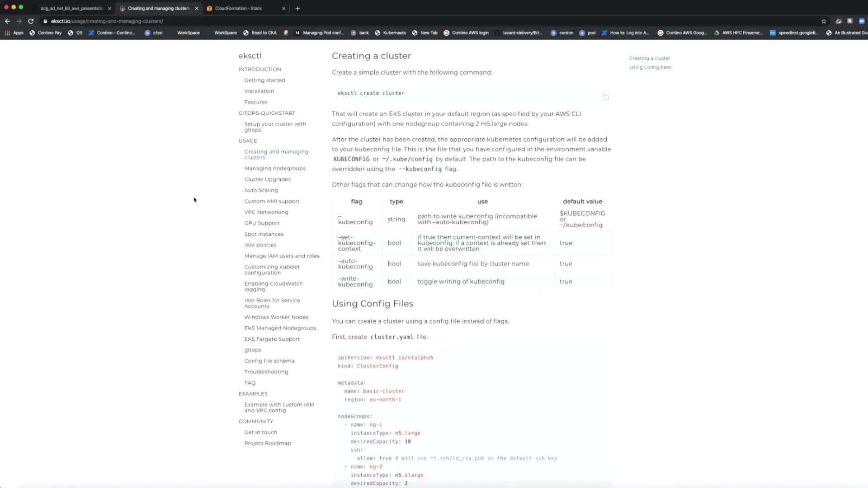The width and height of the screenshot is (868, 488).
Task: Open Managing nodegroups in sidebar
Action: (275, 169)
